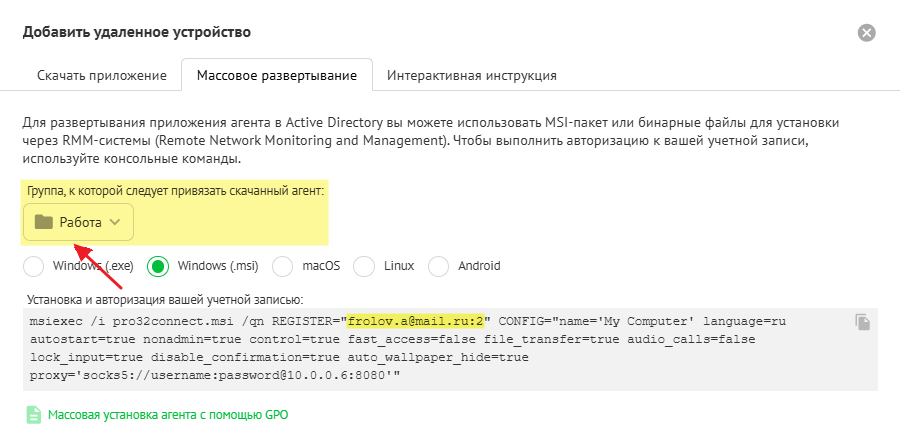Open the Интерактивная инструкция tab

471,75
